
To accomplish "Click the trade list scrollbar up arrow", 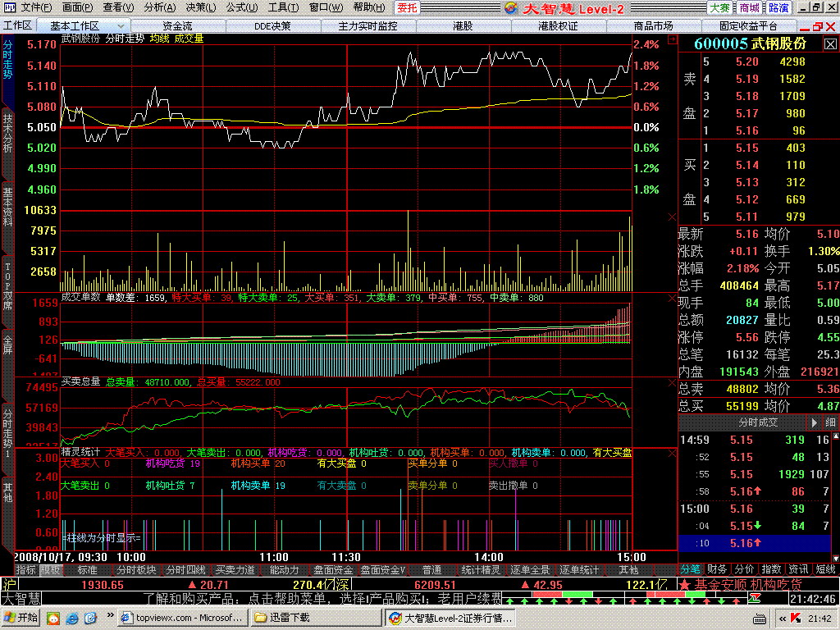I will 836,436.
